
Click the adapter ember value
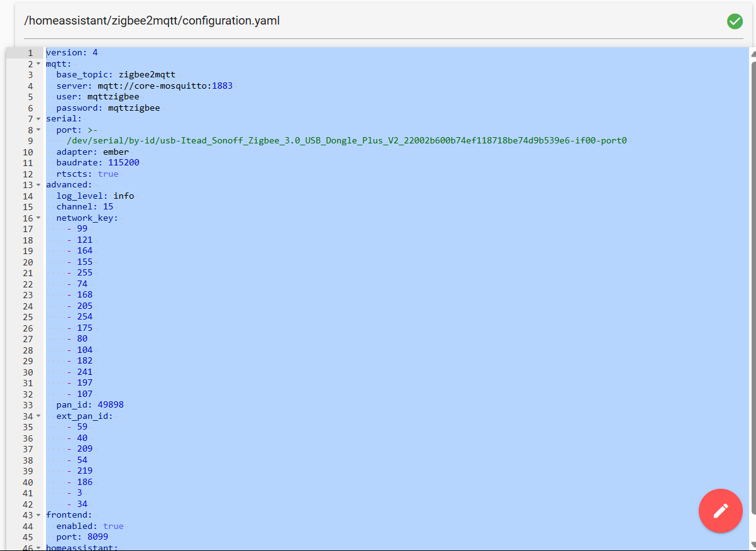(116, 152)
